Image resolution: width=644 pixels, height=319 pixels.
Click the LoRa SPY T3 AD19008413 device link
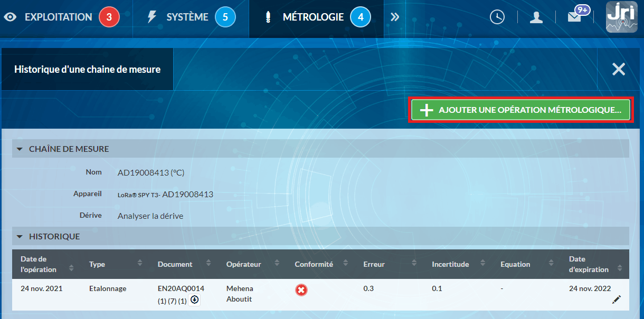165,194
